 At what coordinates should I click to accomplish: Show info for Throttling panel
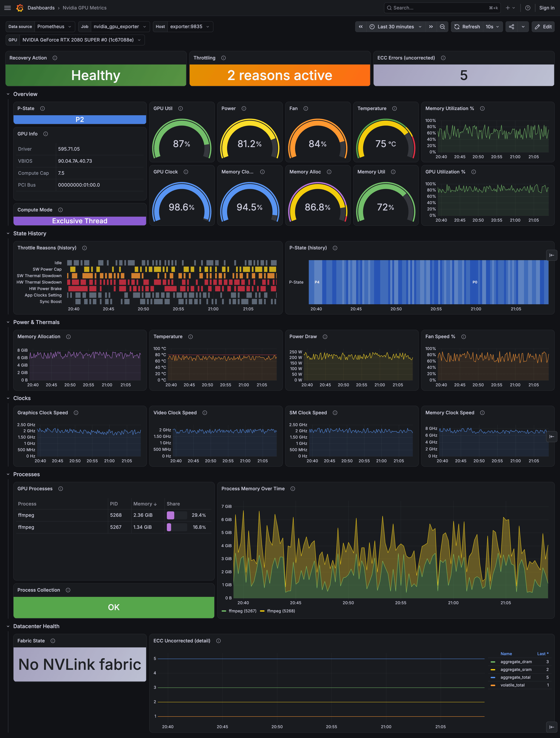pyautogui.click(x=224, y=58)
